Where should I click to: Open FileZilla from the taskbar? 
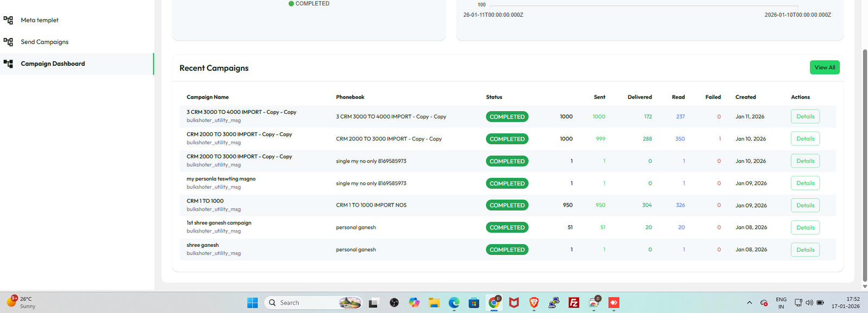(x=573, y=303)
